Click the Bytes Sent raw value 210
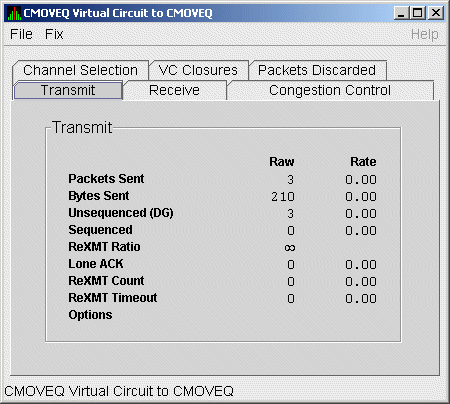The height and width of the screenshot is (404, 450). (x=283, y=197)
